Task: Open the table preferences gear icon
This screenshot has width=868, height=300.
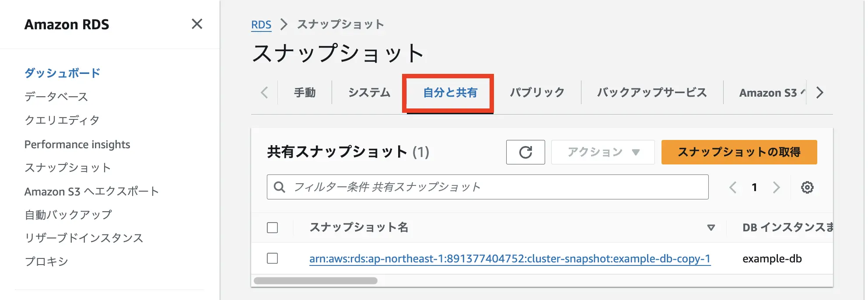Action: 807,187
